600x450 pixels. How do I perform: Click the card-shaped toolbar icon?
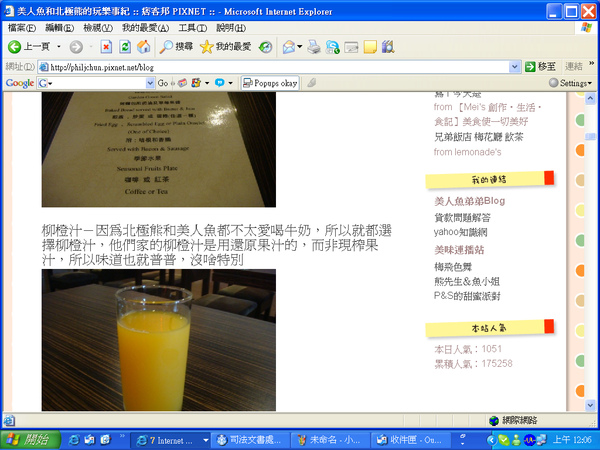pos(351,47)
